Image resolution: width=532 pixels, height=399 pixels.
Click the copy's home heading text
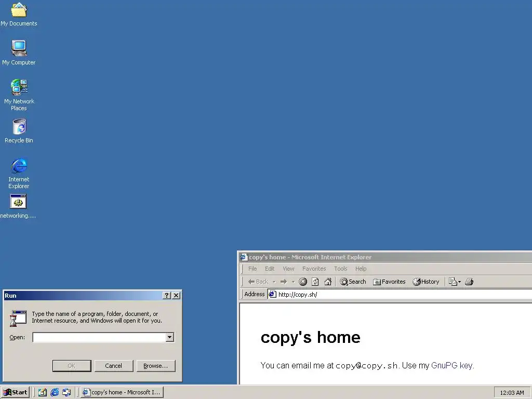click(x=311, y=337)
